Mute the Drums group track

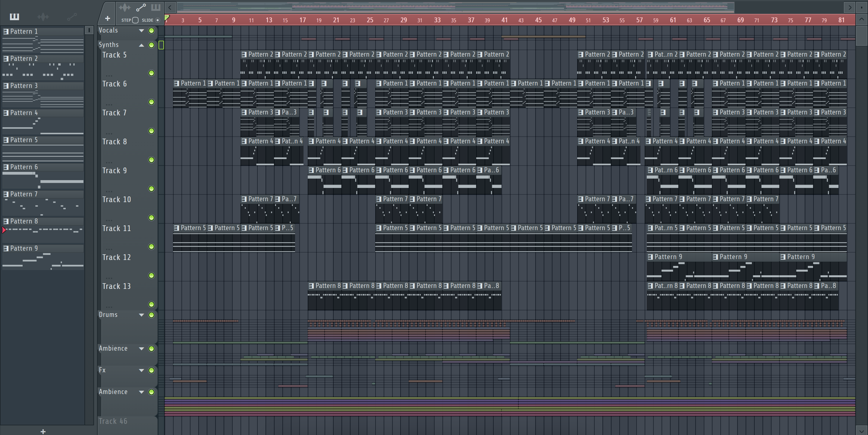click(152, 315)
